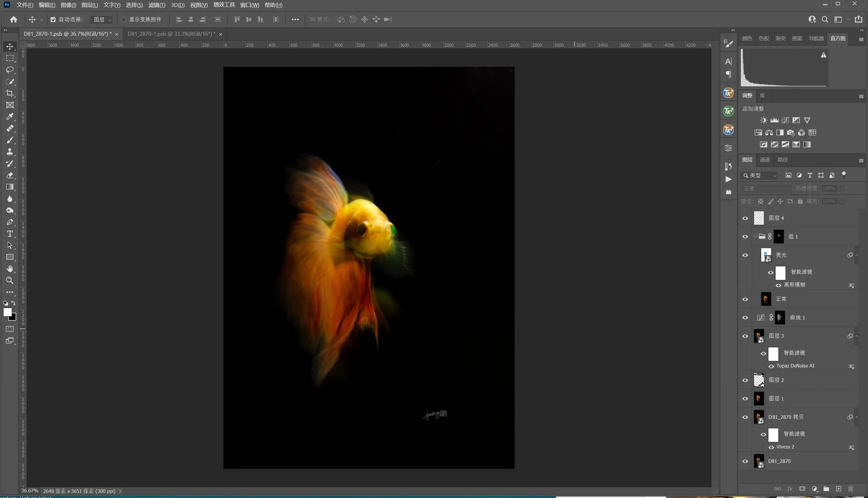The image size is (868, 498).
Task: Click the delete layer trash icon
Action: coord(850,489)
